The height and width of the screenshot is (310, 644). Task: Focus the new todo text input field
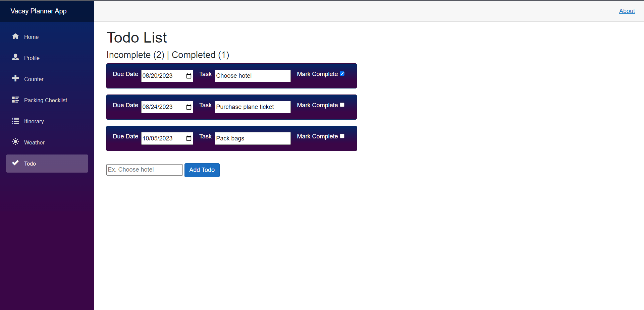(x=144, y=170)
